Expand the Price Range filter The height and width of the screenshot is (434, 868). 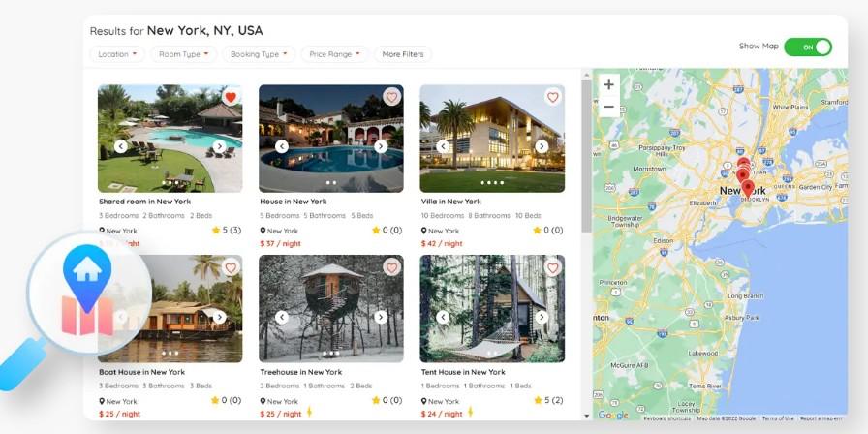[334, 54]
